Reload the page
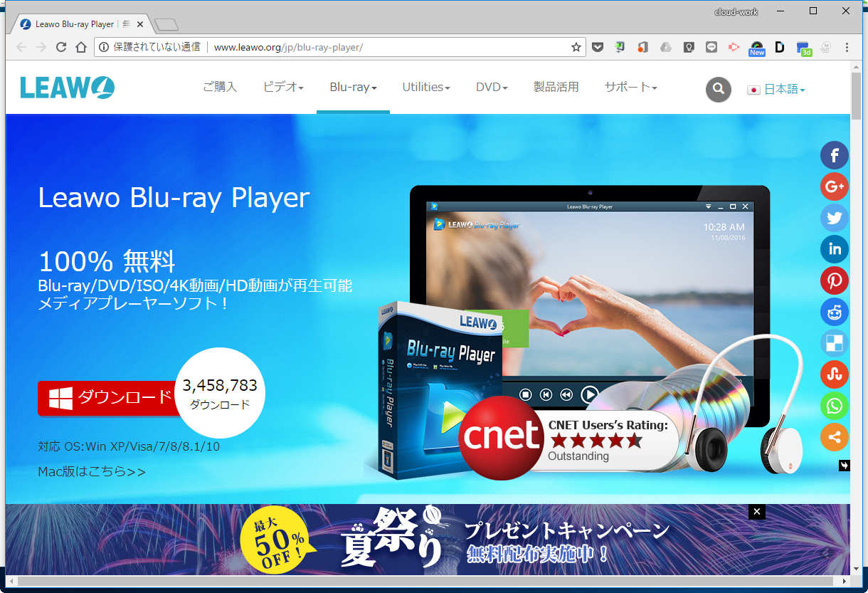This screenshot has height=593, width=868. 61,47
